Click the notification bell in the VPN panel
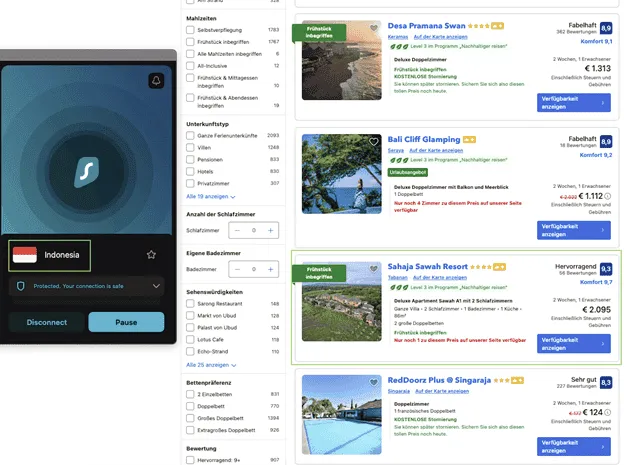This screenshot has width=624, height=465. click(x=156, y=81)
